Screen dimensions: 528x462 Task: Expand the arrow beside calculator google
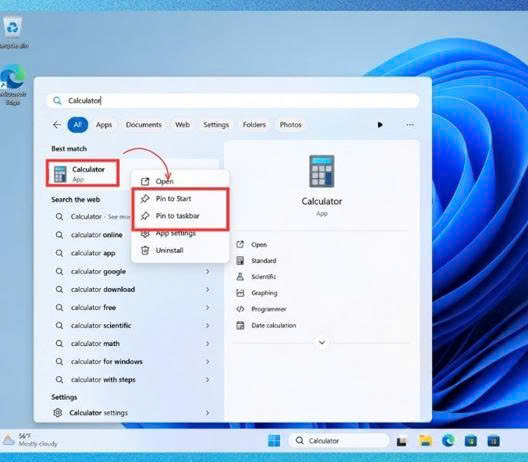[x=207, y=271]
